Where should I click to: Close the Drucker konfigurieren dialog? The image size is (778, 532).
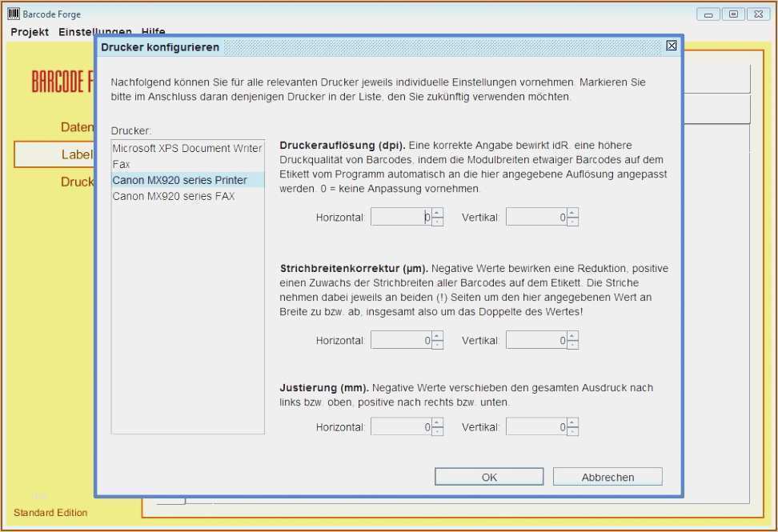pyautogui.click(x=672, y=46)
